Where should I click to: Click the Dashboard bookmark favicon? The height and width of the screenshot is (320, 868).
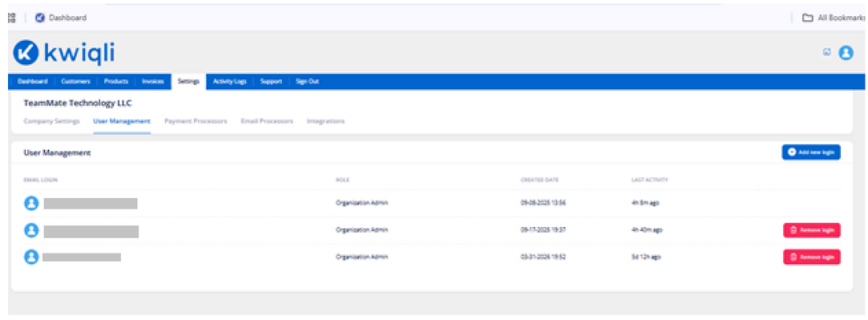click(x=40, y=18)
